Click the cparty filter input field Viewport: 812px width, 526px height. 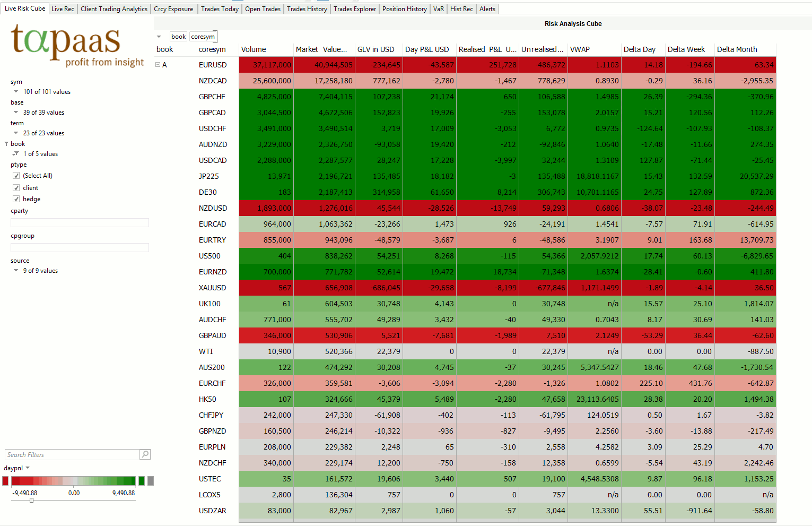80,223
